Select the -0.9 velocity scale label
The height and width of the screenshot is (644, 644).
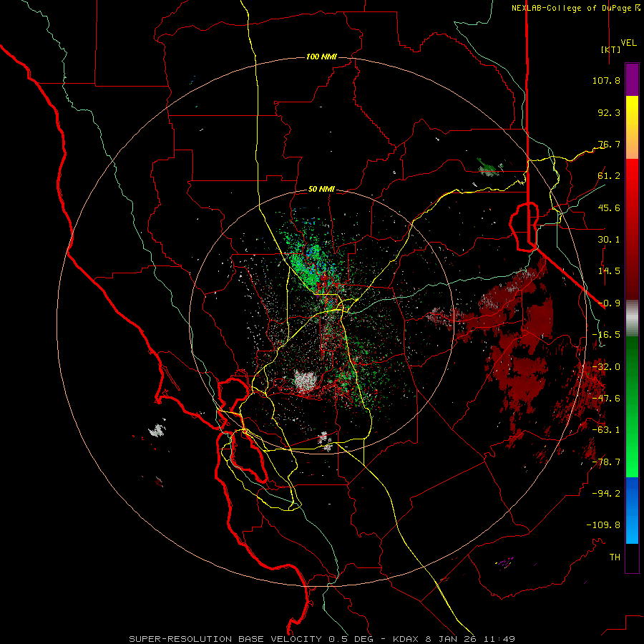[609, 303]
